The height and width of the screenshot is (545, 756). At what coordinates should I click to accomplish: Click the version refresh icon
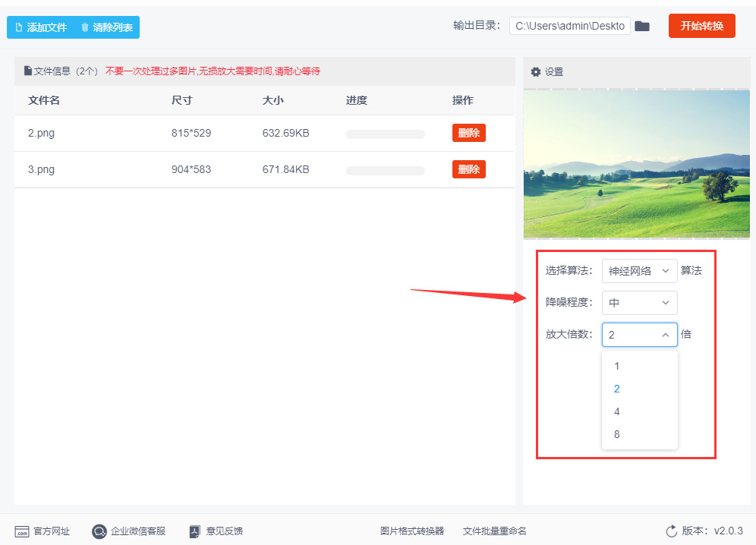pyautogui.click(x=672, y=531)
